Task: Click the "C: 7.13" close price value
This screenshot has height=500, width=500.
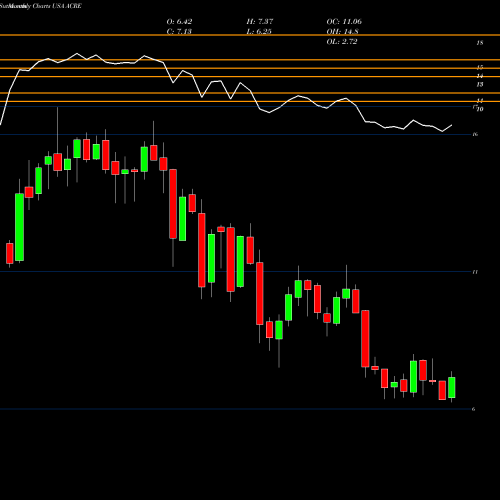Action: (179, 32)
